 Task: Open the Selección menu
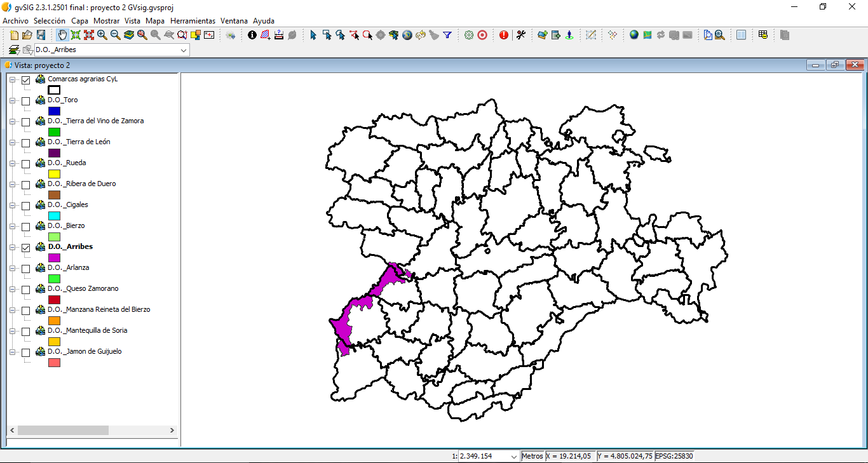tap(50, 21)
